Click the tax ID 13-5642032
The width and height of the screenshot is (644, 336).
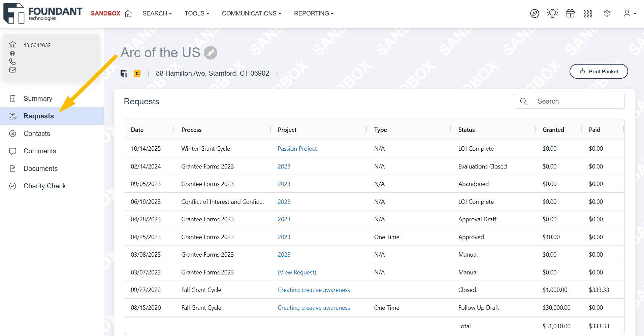(x=37, y=45)
